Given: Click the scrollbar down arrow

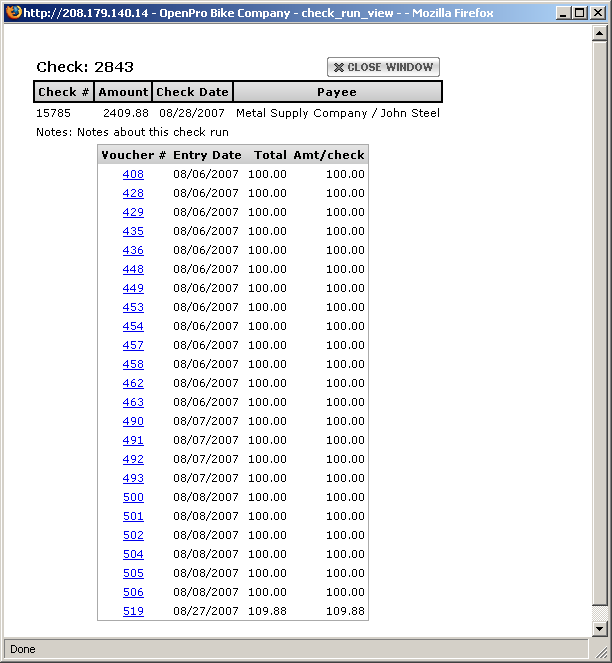Looking at the screenshot, I should [x=600, y=628].
